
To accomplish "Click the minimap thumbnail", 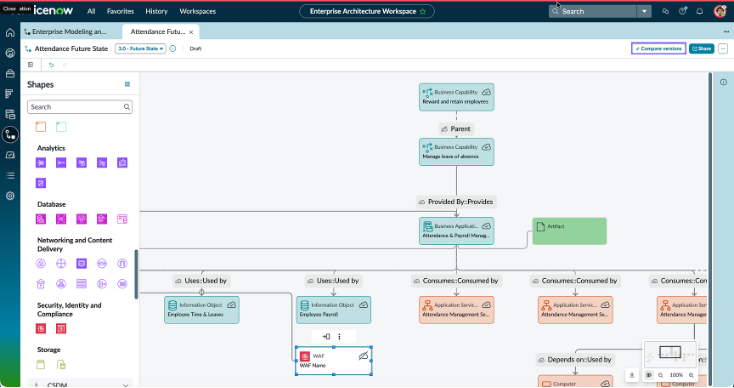I will tap(670, 354).
